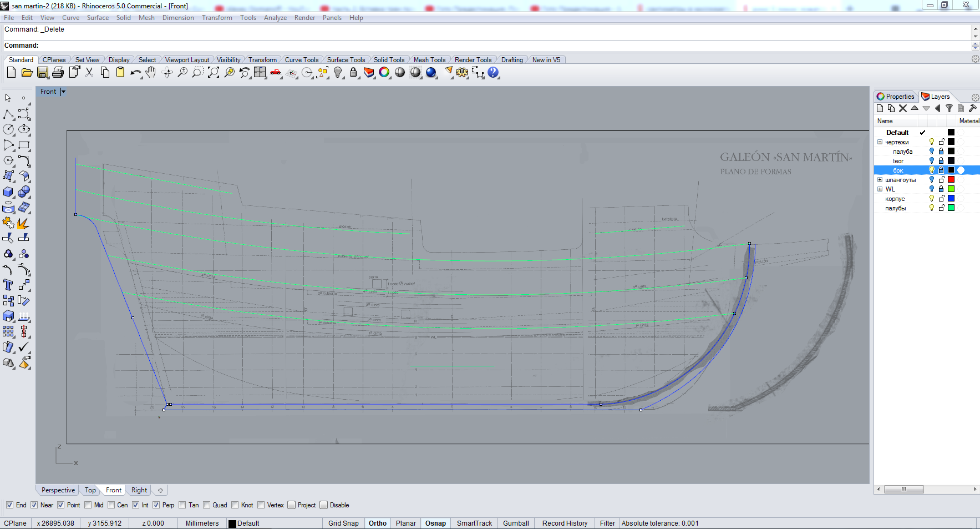Open the Surface menu
Image resolution: width=980 pixels, height=529 pixels.
point(98,18)
